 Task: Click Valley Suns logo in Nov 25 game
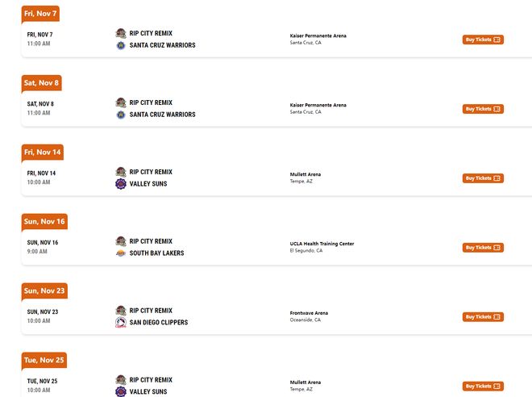click(x=121, y=391)
